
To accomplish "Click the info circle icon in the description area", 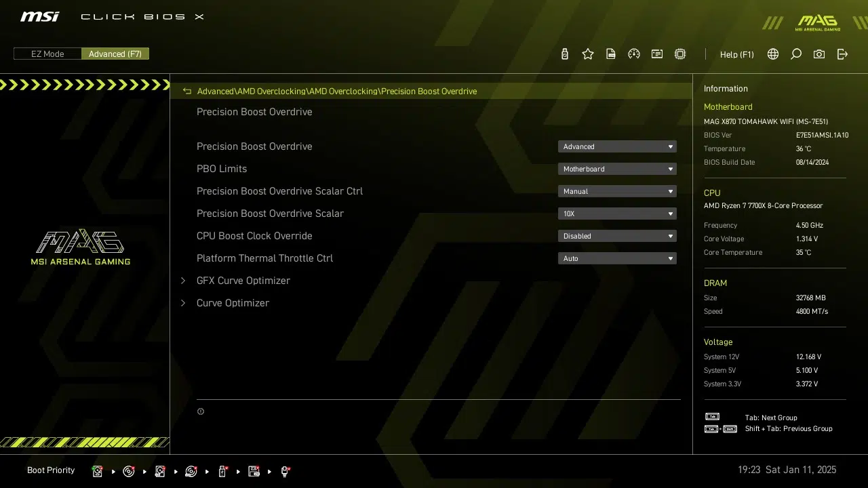I will pos(201,411).
